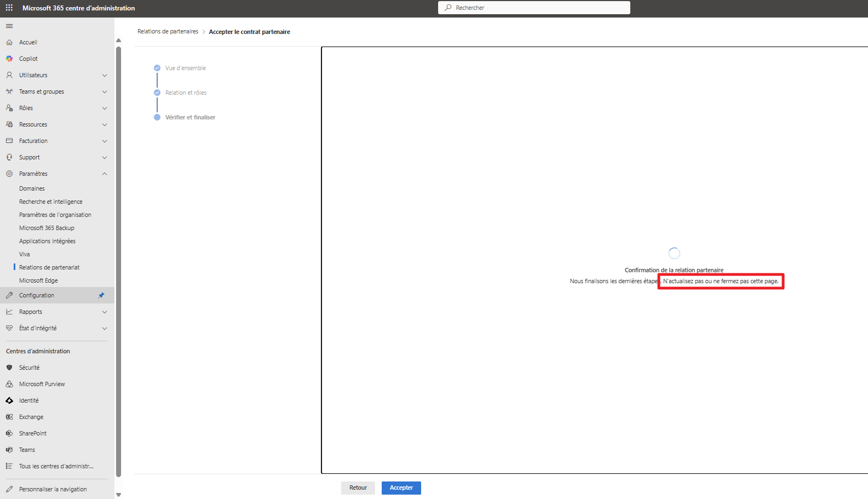Screen dimensions: 868x499
Task: Select the Vérifier et finaliser step
Action: click(x=190, y=117)
